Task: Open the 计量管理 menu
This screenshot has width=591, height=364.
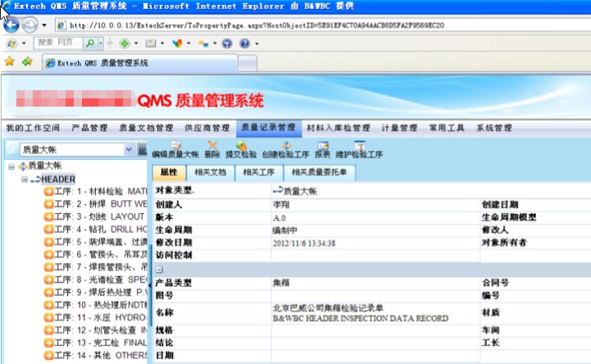Action: tap(399, 128)
